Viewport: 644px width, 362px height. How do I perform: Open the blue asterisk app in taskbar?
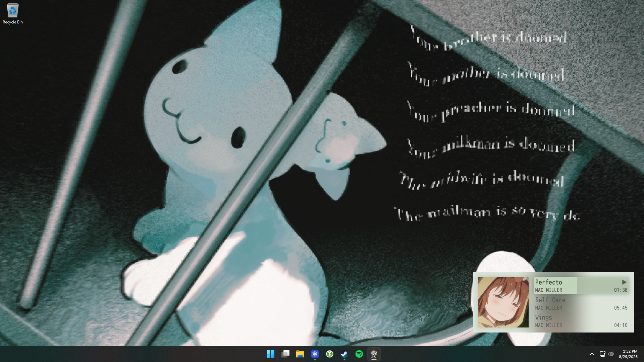point(315,354)
